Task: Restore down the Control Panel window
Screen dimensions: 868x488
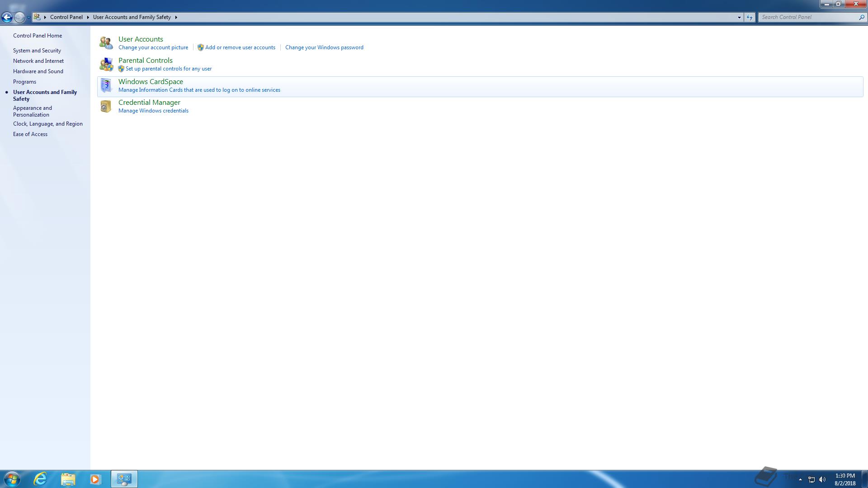Action: 838,4
